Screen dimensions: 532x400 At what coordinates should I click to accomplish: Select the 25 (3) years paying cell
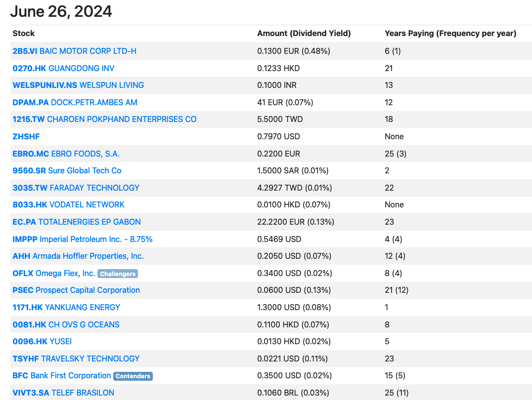[x=395, y=154]
